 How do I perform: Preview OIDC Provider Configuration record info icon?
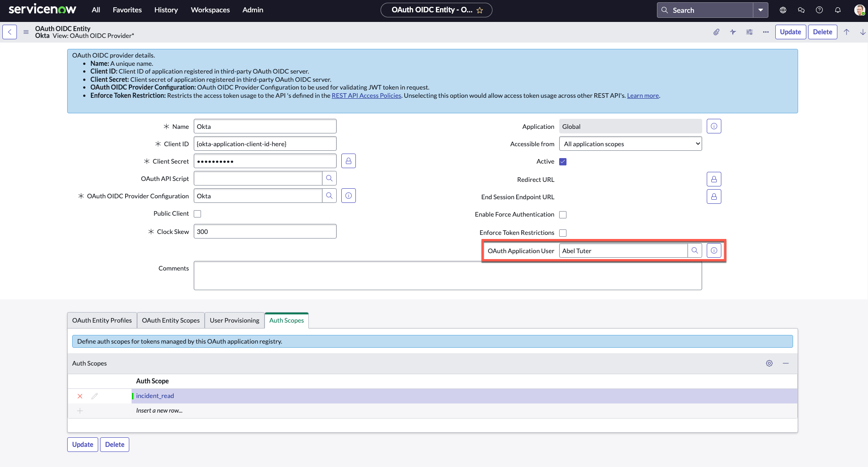[349, 196]
